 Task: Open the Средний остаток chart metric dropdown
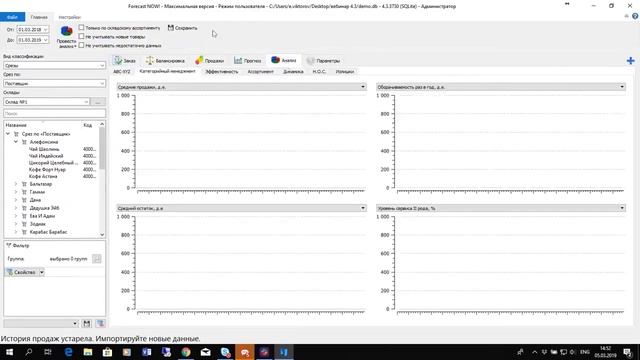(x=241, y=208)
